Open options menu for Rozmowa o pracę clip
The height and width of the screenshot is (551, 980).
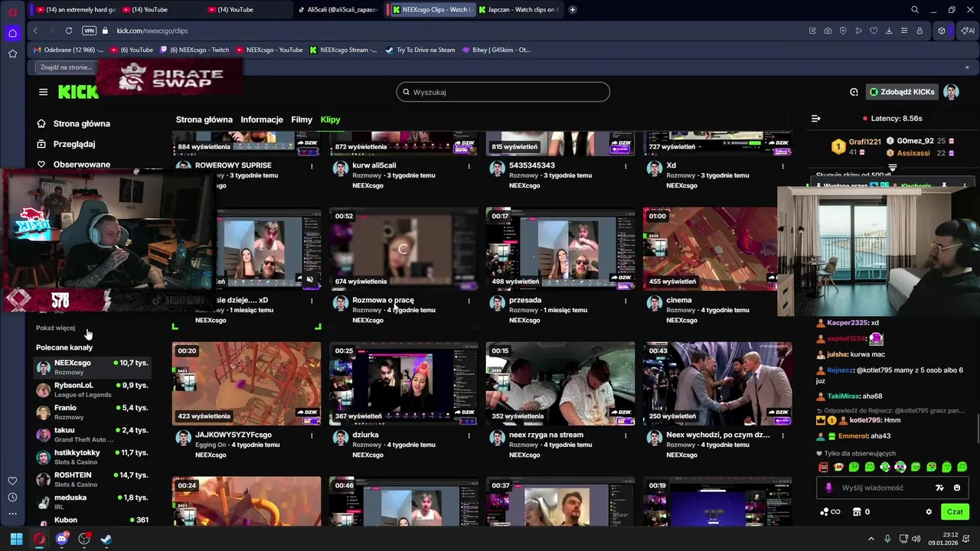click(469, 300)
